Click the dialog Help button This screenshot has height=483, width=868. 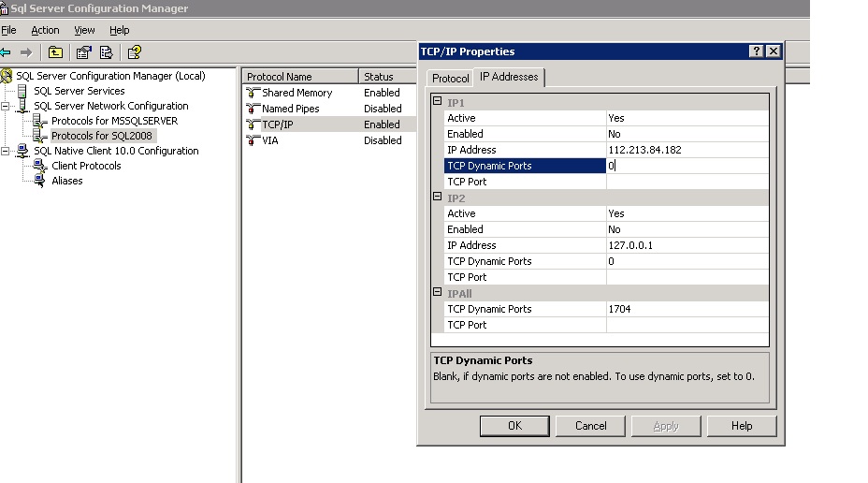point(742,426)
